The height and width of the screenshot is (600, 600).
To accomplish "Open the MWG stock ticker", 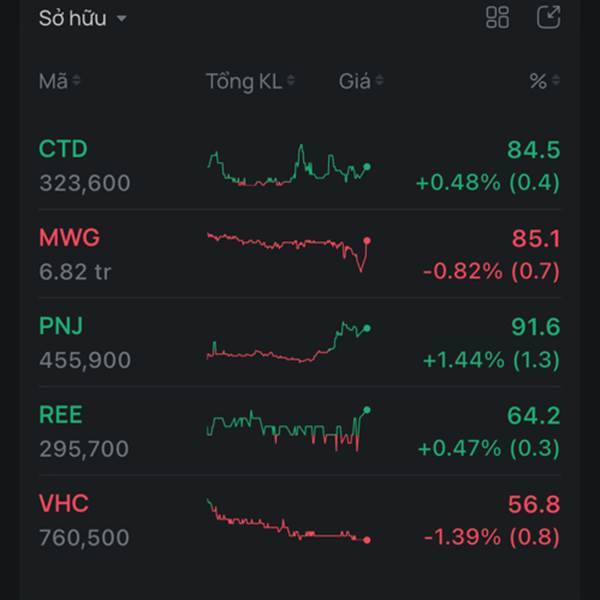I will pos(69,238).
